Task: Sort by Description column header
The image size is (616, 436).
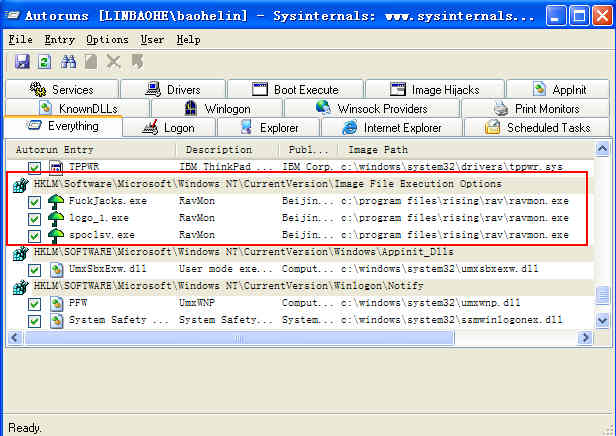Action: click(227, 150)
